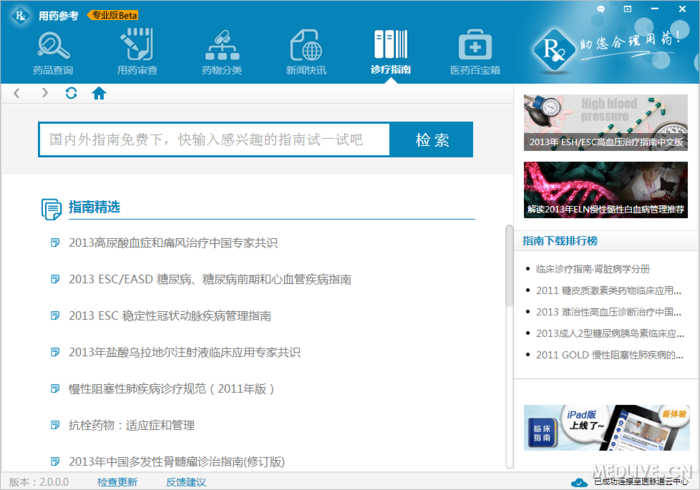Click document icon beside ESC/EASD 糖尿病 entry

55,279
